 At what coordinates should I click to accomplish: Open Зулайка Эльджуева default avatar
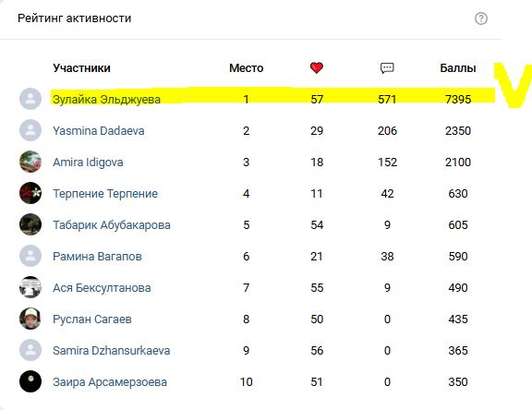point(30,99)
